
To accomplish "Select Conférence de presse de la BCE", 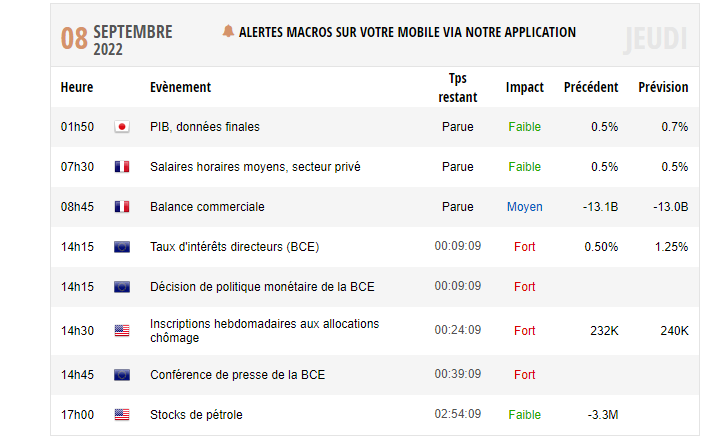I will click(237, 375).
